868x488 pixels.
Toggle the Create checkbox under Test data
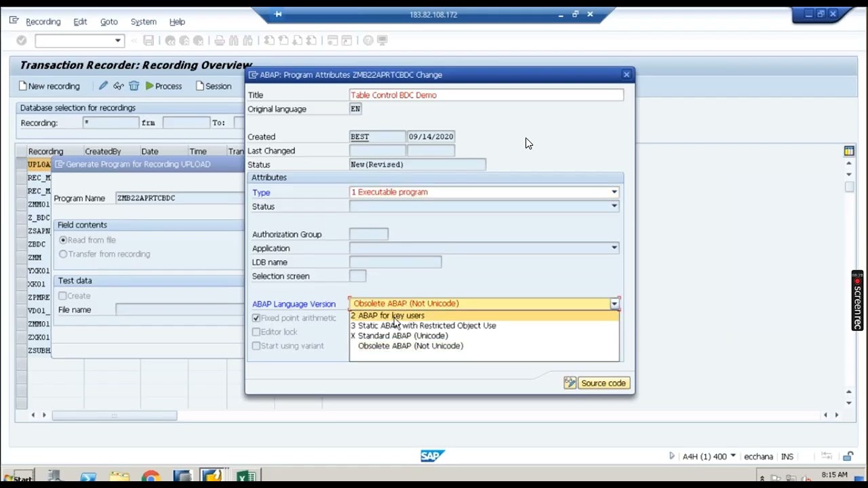click(62, 296)
